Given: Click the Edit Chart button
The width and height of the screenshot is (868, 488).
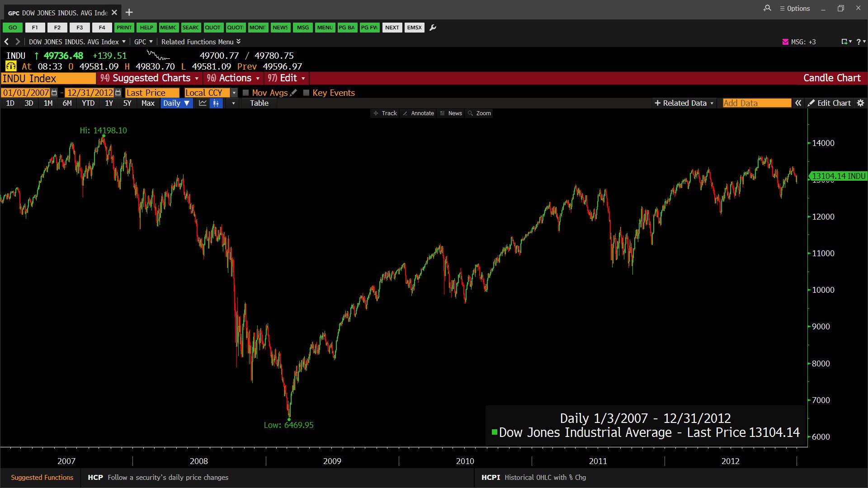Looking at the screenshot, I should (830, 103).
